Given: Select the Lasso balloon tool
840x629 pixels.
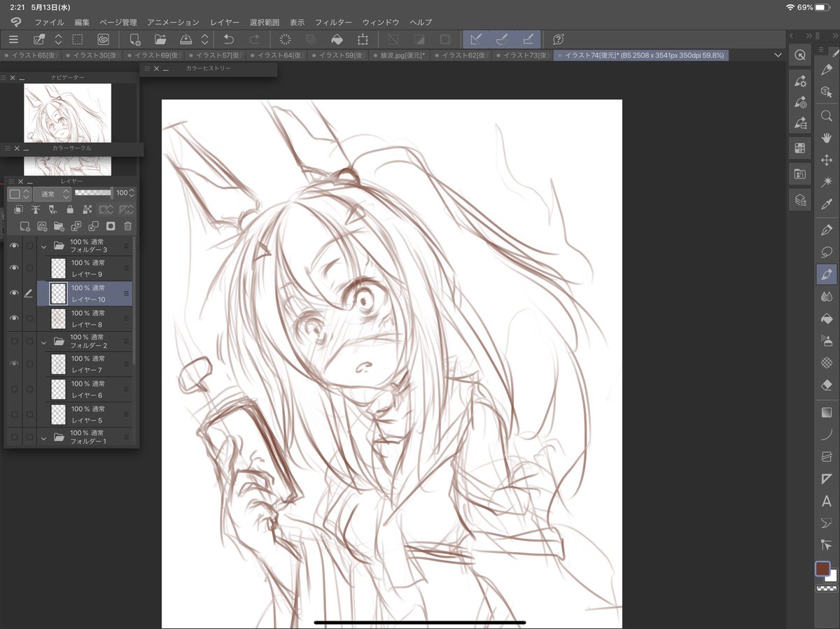Looking at the screenshot, I should (827, 251).
